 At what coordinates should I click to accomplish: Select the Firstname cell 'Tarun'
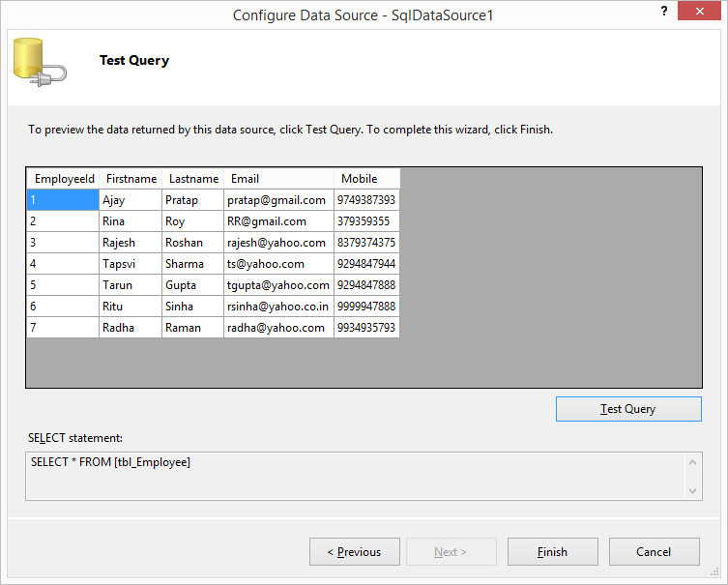pos(131,285)
